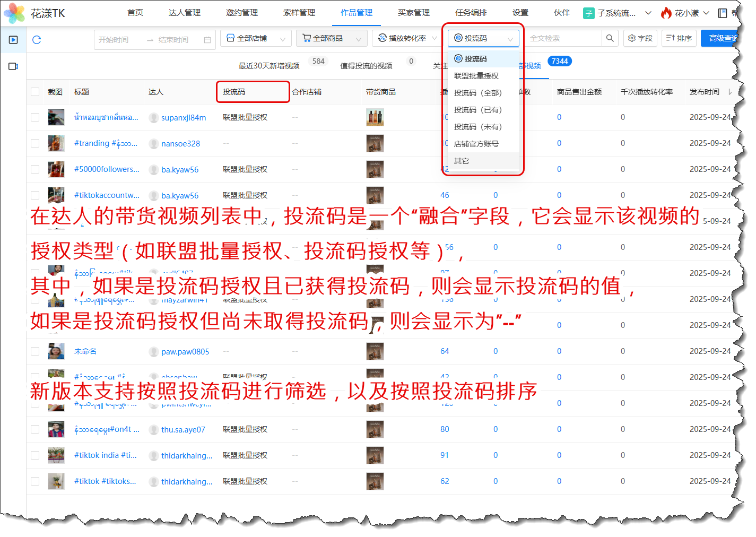The height and width of the screenshot is (537, 756).
Task: Open creator link ba.kyaw56
Action: click(180, 170)
